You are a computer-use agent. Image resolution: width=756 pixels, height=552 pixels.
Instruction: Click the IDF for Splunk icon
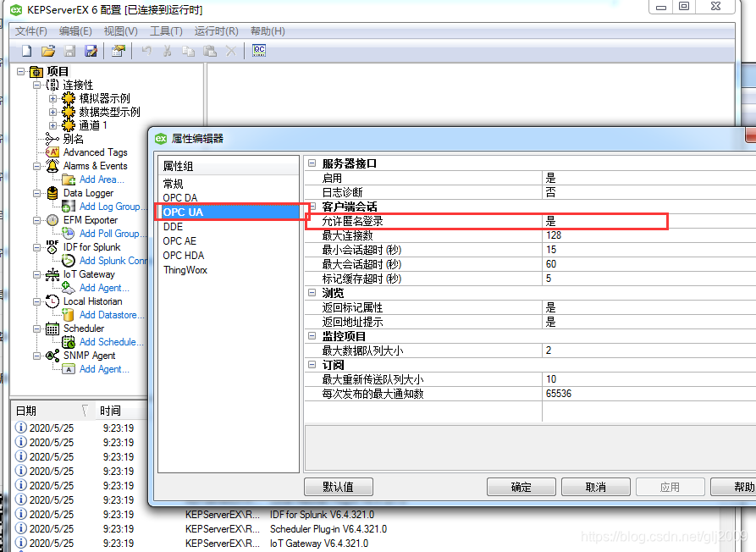[52, 247]
